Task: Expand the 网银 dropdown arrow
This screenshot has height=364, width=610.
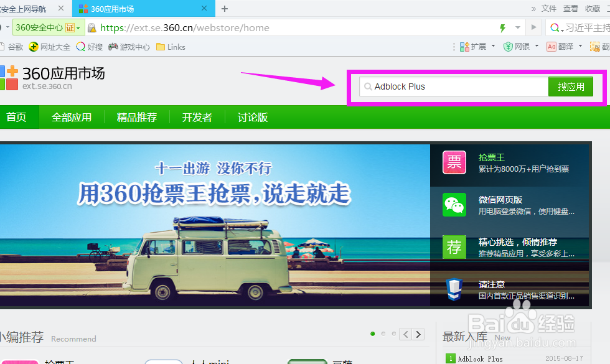Action: pos(537,46)
